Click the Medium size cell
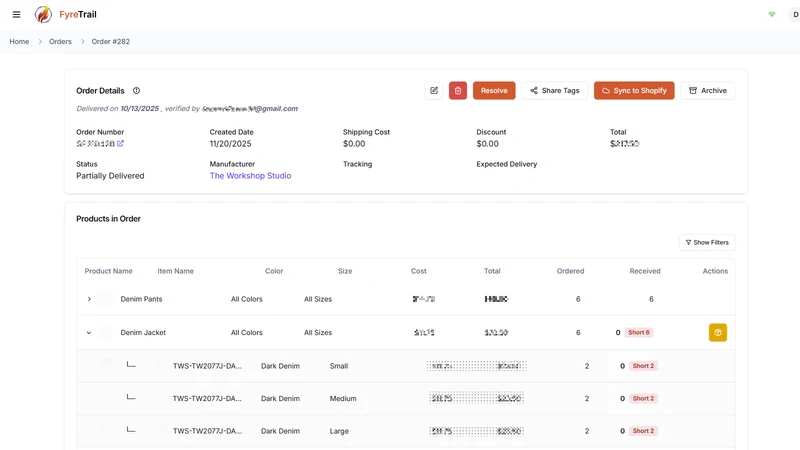800x450 pixels. [343, 398]
